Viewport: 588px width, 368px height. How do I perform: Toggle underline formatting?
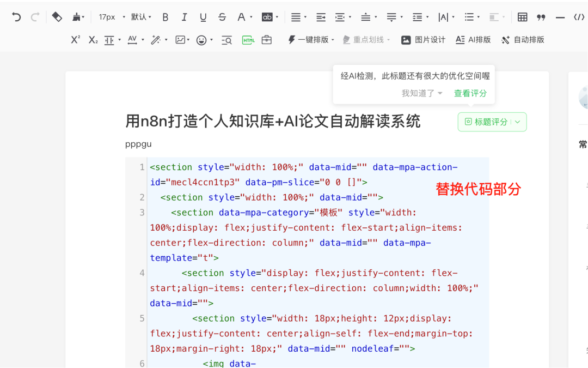click(203, 17)
